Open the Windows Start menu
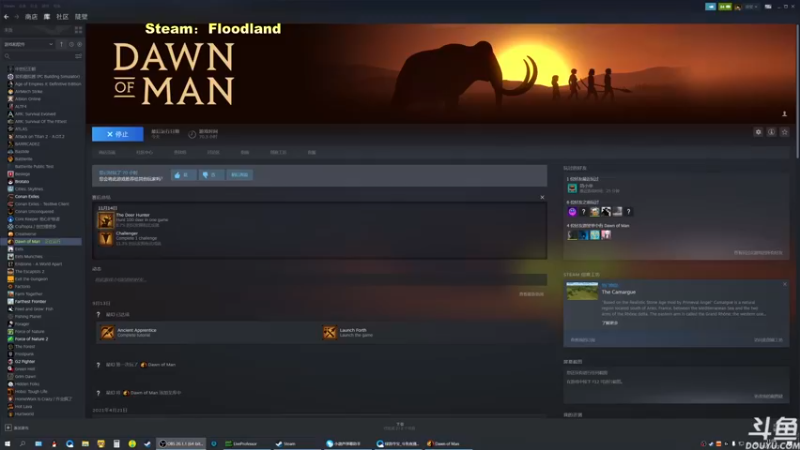The image size is (800, 450). (7, 444)
